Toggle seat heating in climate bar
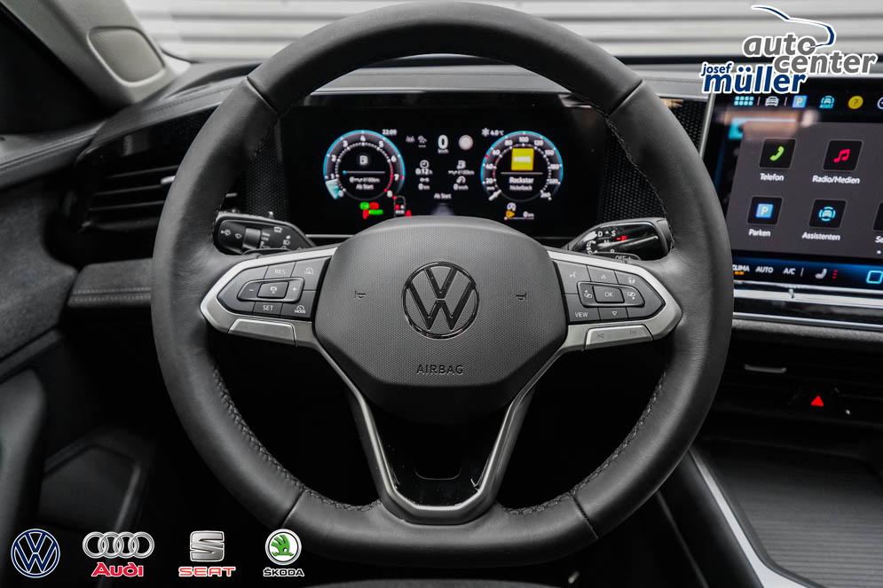 point(820,273)
